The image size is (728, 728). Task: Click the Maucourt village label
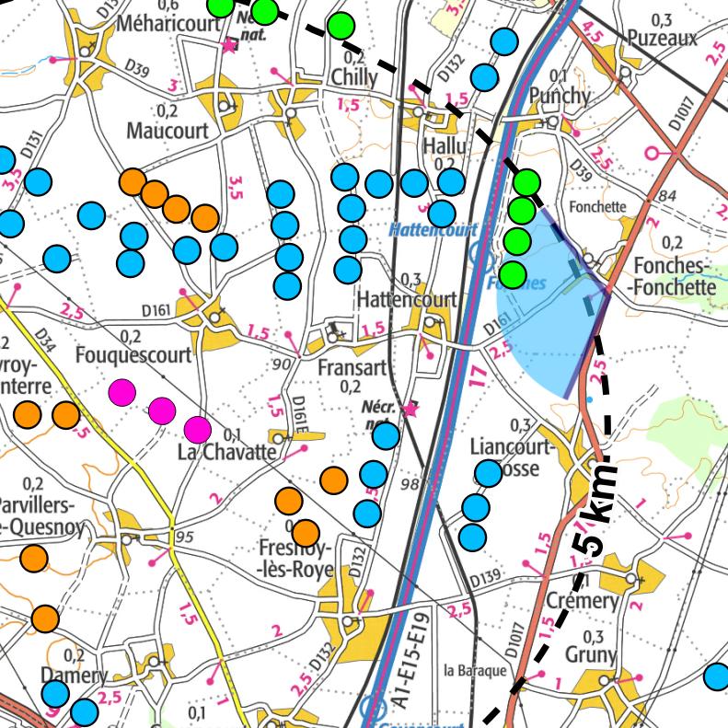[168, 131]
